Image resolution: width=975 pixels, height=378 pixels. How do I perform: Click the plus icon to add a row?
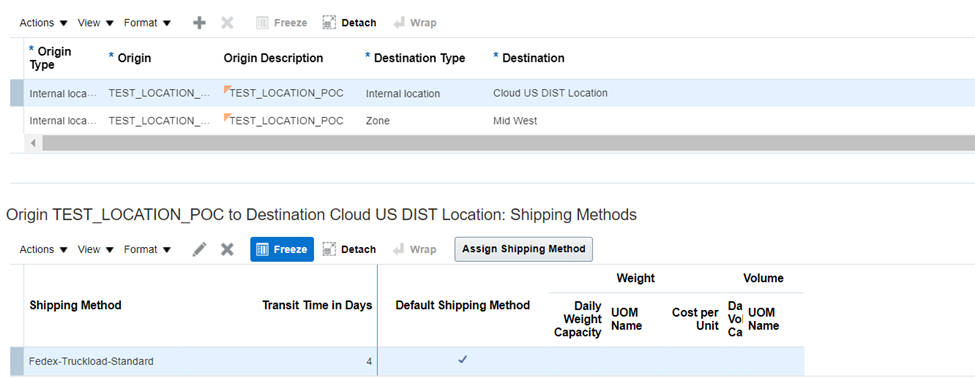coord(199,23)
